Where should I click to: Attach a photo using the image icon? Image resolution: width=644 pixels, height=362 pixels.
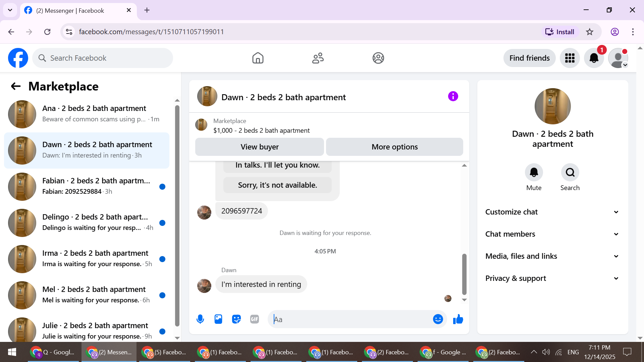point(218,319)
